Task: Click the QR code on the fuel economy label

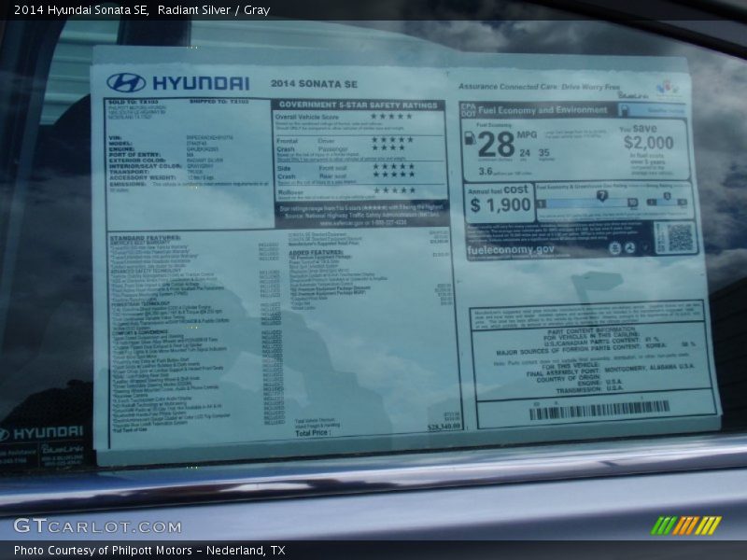Action: (x=680, y=238)
